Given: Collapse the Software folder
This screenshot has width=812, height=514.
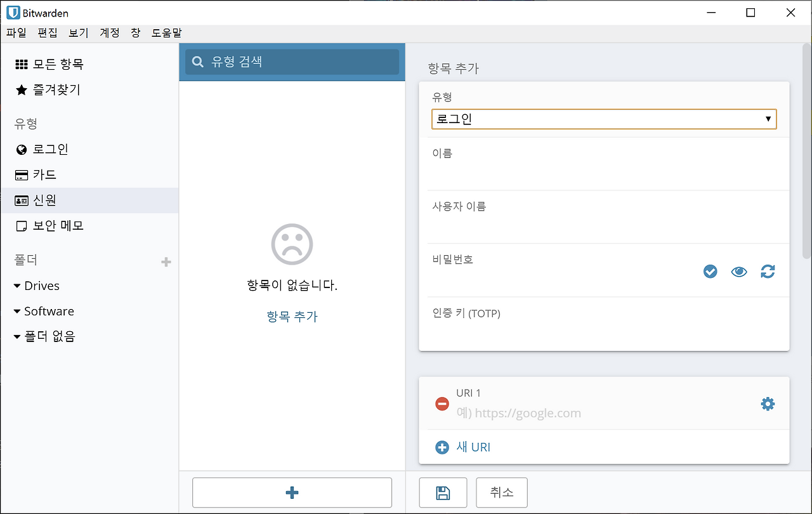Looking at the screenshot, I should (x=17, y=312).
